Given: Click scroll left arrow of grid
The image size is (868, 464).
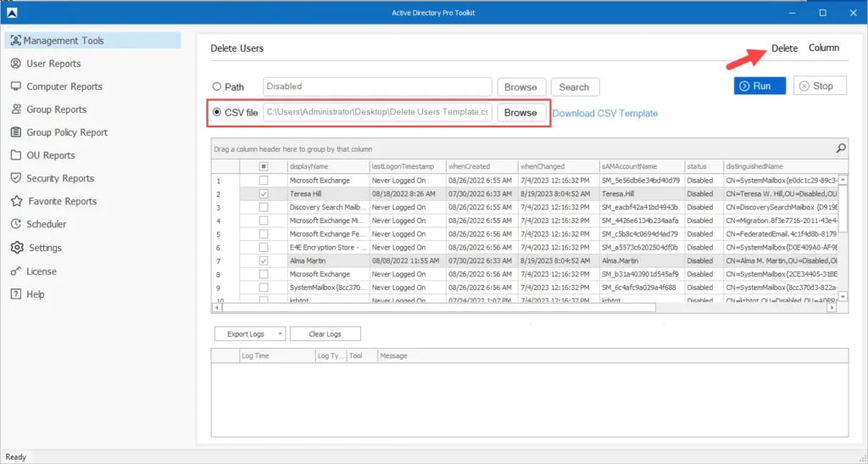Looking at the screenshot, I should pyautogui.click(x=217, y=307).
